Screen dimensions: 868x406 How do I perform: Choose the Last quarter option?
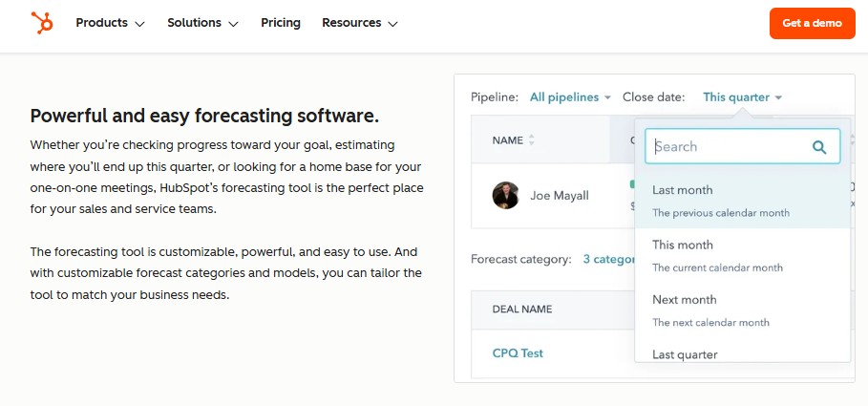coord(742,352)
